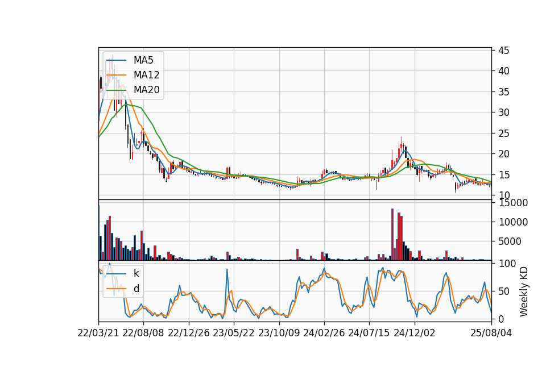Click the 45 price axis tick
546x392 pixels.
[504, 51]
